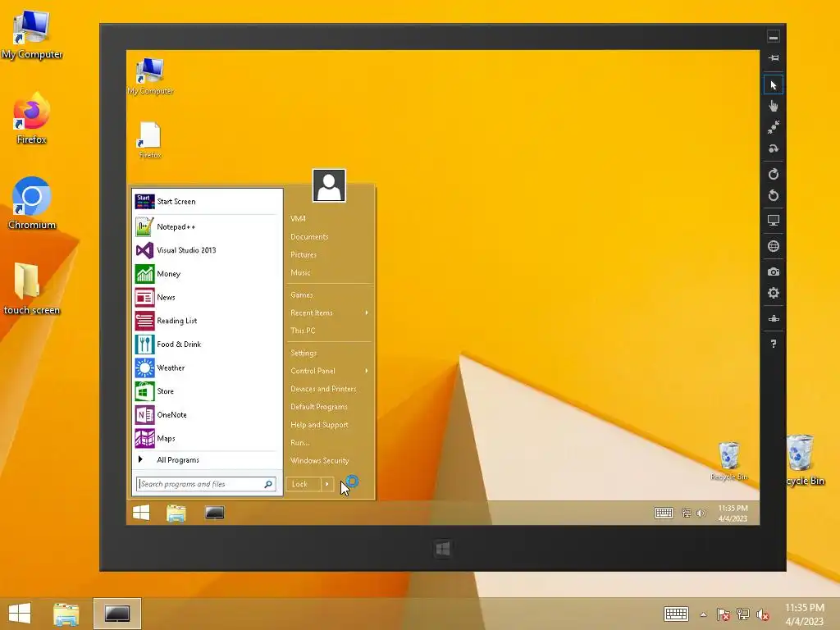
Task: Toggle the simulator always-on-top pin
Action: pos(773,58)
